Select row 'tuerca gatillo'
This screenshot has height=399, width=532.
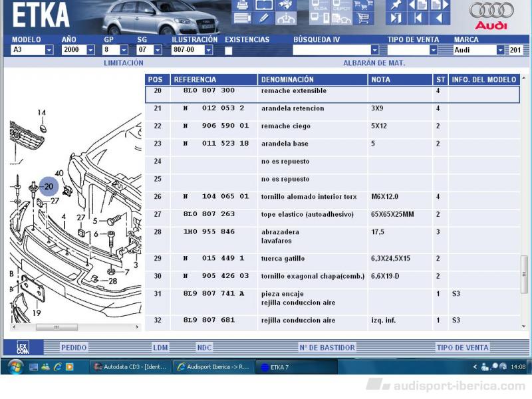pos(332,262)
